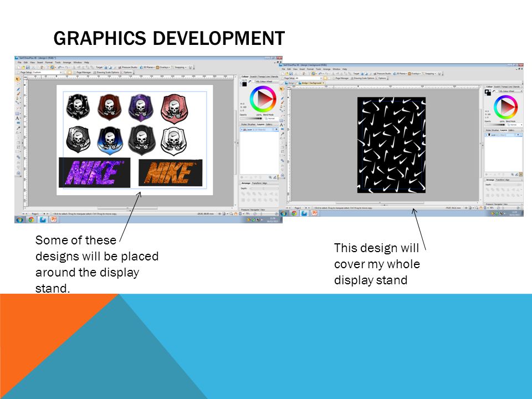
Task: Click the Windows Start orb in left screenshot
Action: (20, 219)
